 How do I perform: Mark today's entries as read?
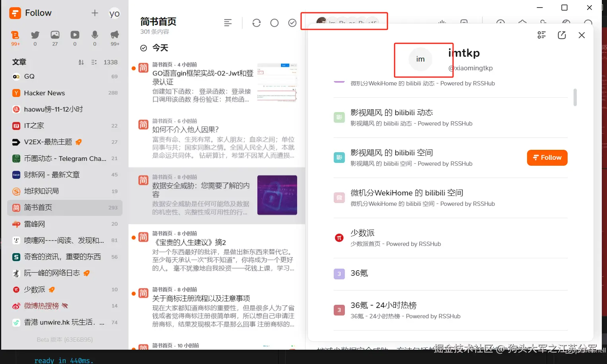144,48
